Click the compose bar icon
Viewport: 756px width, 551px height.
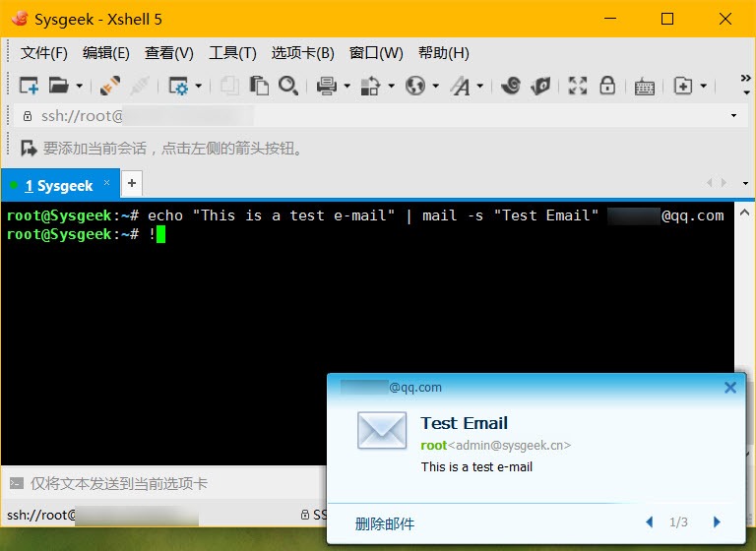click(17, 483)
